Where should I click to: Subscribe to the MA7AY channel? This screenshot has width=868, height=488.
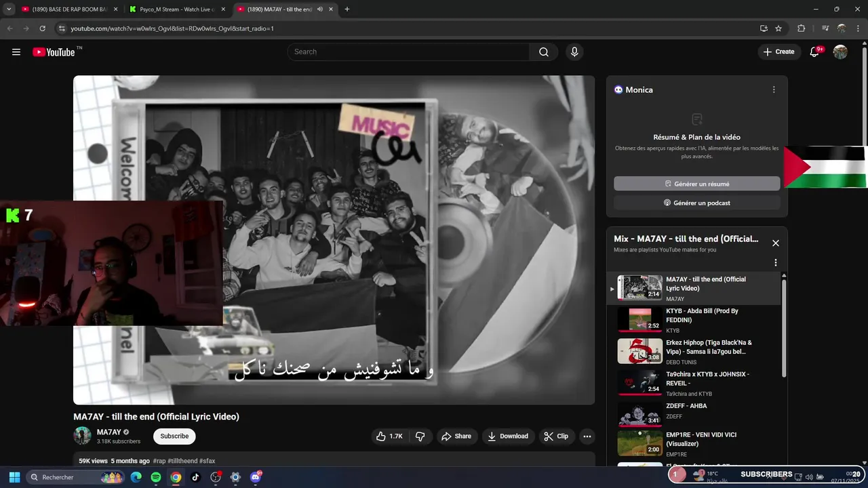click(x=174, y=436)
